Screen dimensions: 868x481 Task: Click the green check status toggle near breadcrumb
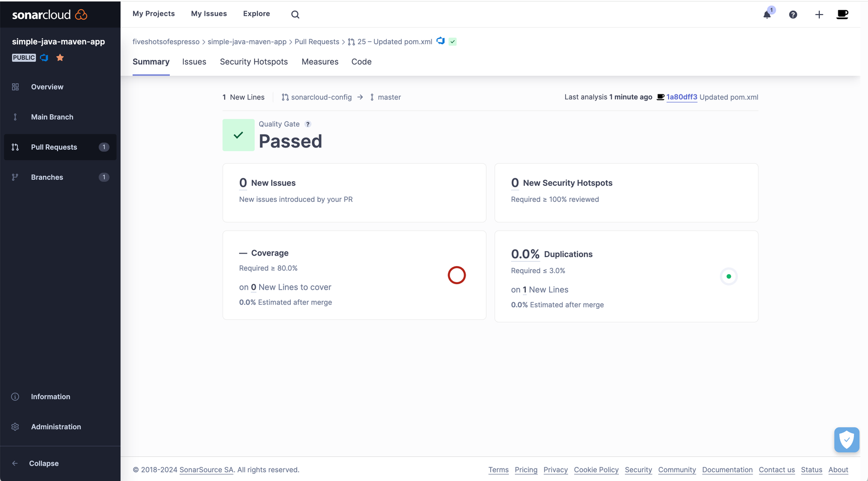(452, 41)
